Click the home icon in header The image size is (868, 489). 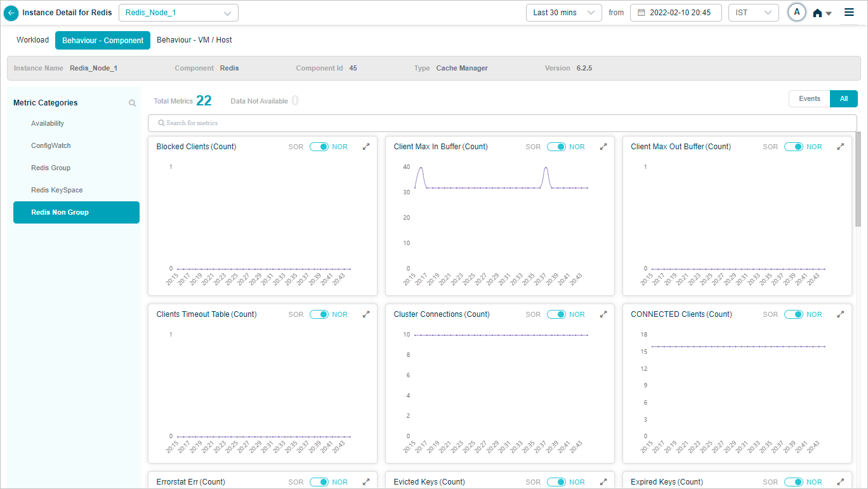tap(818, 13)
